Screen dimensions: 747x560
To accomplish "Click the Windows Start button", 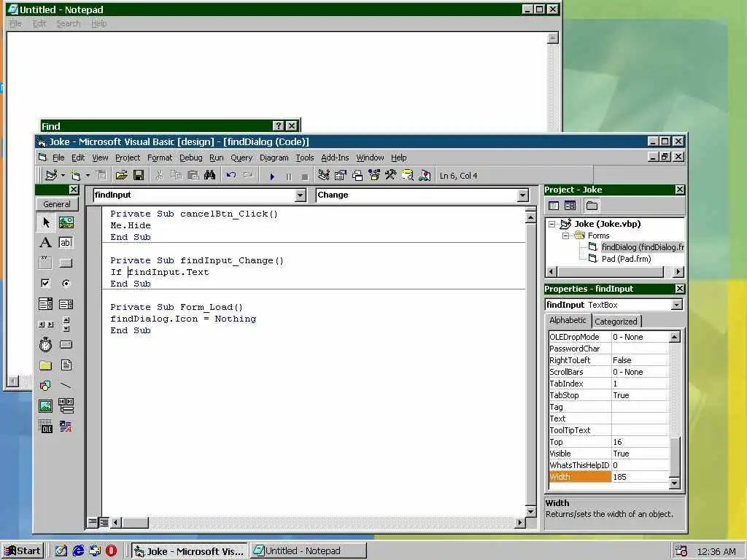I will click(23, 551).
